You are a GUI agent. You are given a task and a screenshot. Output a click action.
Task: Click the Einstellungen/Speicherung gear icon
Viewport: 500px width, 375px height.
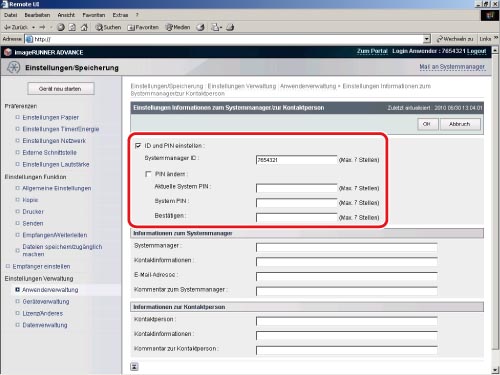(x=13, y=67)
